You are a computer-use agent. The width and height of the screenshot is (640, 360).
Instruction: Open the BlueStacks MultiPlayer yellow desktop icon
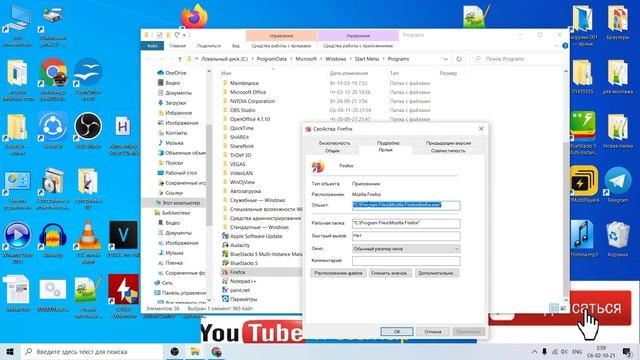point(584,184)
